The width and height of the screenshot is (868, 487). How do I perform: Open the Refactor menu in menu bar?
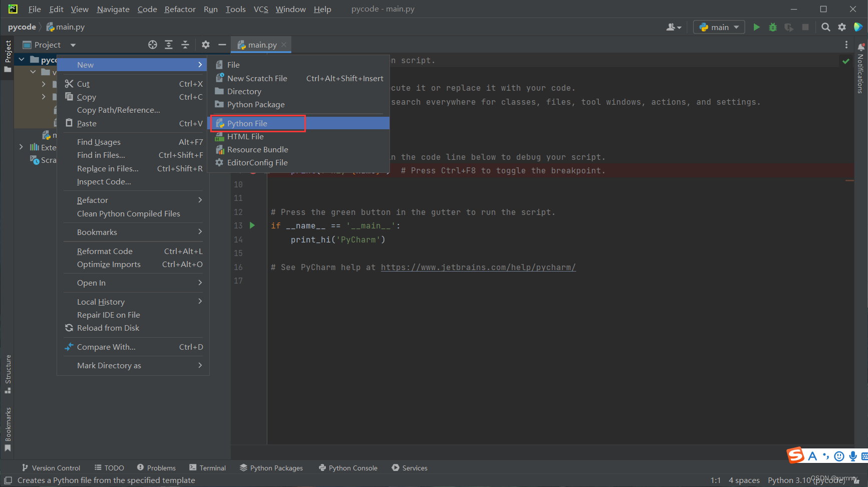point(180,9)
